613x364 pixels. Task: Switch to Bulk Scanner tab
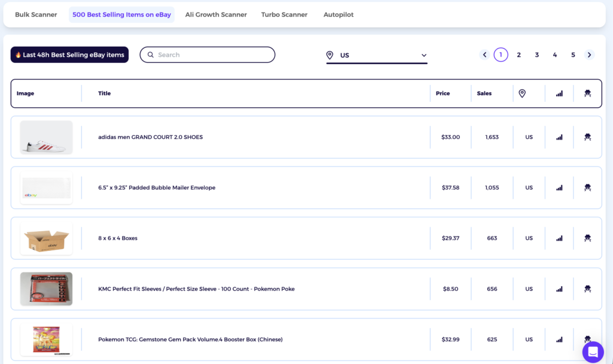coord(36,14)
